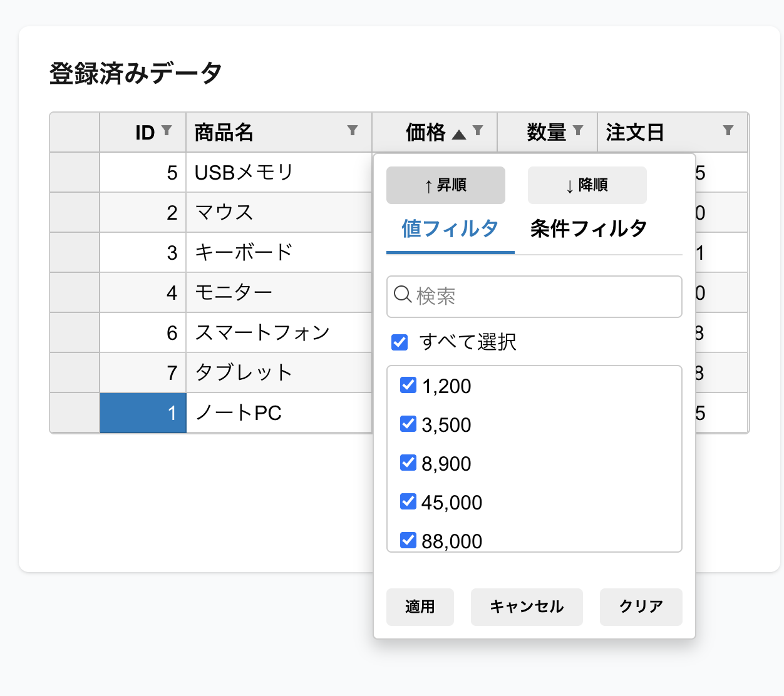Open the 注文日 column filter icon
784x696 pixels.
pyautogui.click(x=728, y=130)
